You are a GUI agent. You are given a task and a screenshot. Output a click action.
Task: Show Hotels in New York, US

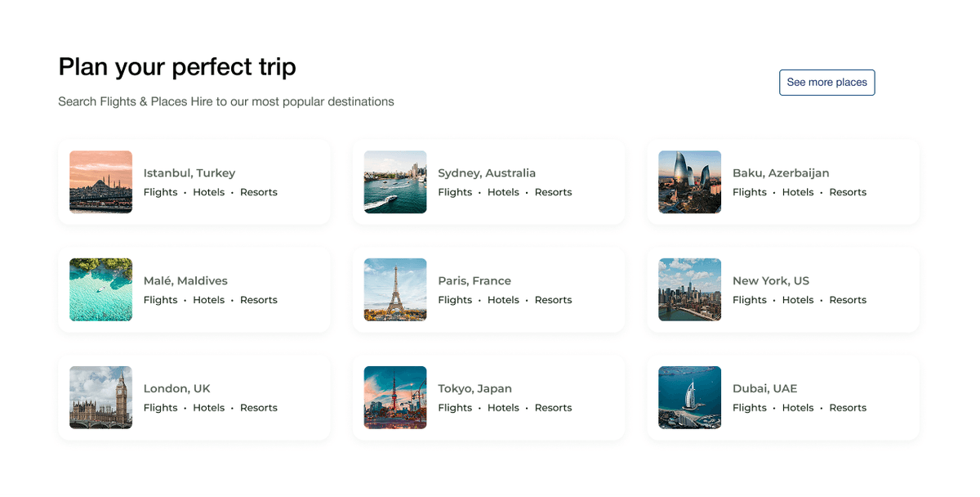798,301
